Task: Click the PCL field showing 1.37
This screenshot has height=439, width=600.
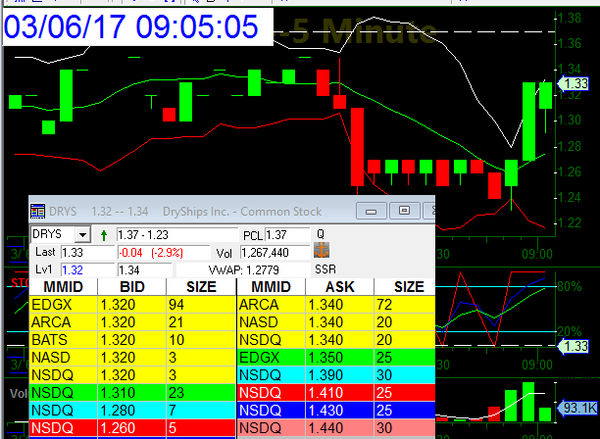Action: (x=284, y=234)
